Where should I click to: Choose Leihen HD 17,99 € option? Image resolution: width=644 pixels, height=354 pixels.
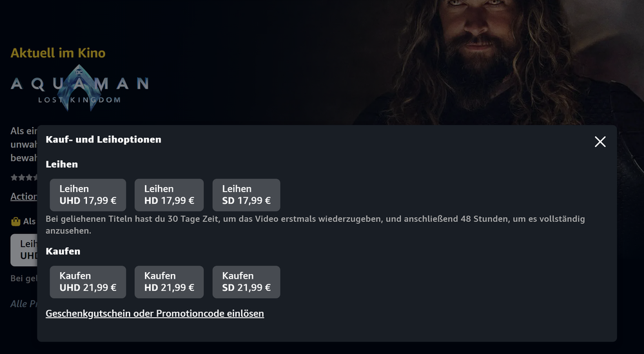click(x=169, y=195)
